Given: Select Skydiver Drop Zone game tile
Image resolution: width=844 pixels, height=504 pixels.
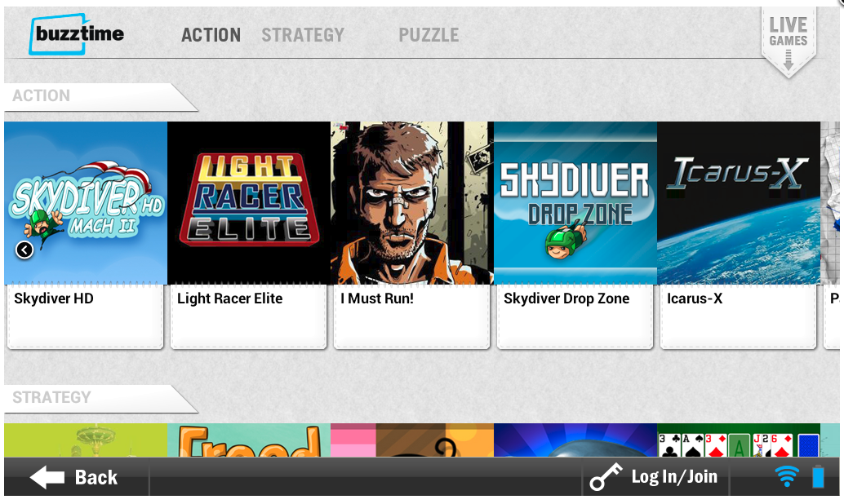Looking at the screenshot, I should click(575, 203).
